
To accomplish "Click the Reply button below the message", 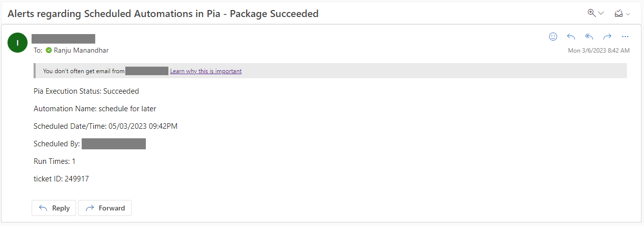I will point(54,208).
